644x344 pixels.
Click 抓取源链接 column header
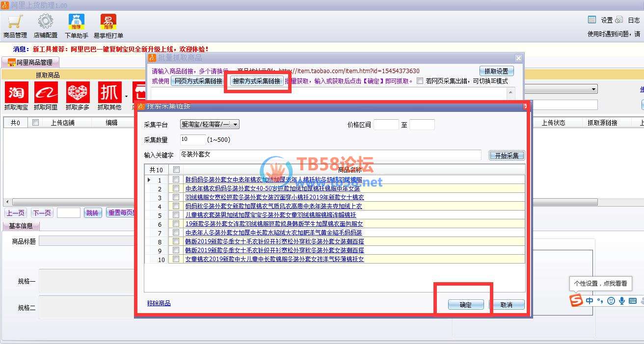click(602, 123)
